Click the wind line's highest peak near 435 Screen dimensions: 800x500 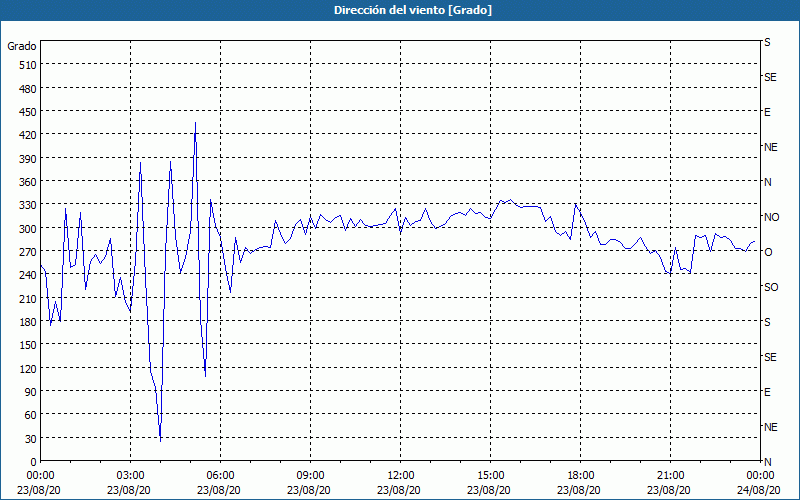pyautogui.click(x=195, y=123)
